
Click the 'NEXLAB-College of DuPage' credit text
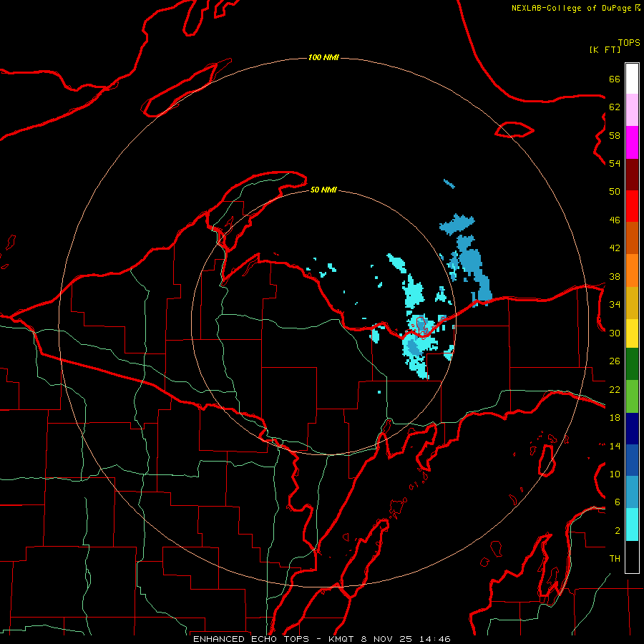(x=571, y=8)
